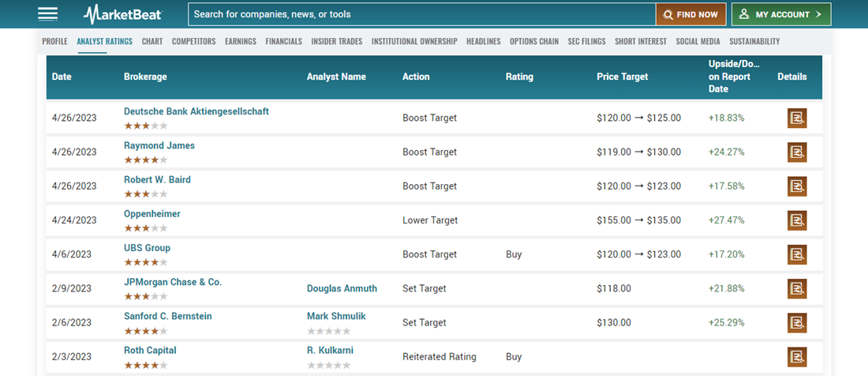Sort by the Date column header
The width and height of the screenshot is (868, 376).
(62, 77)
